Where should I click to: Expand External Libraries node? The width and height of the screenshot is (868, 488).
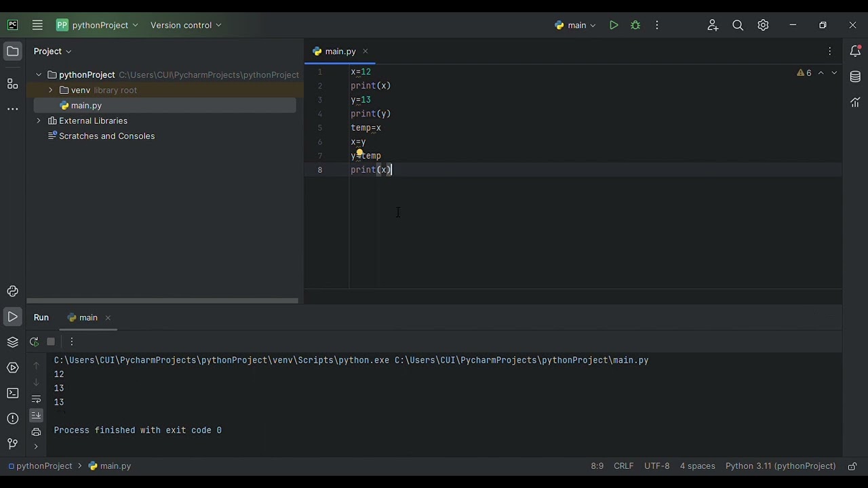click(39, 121)
